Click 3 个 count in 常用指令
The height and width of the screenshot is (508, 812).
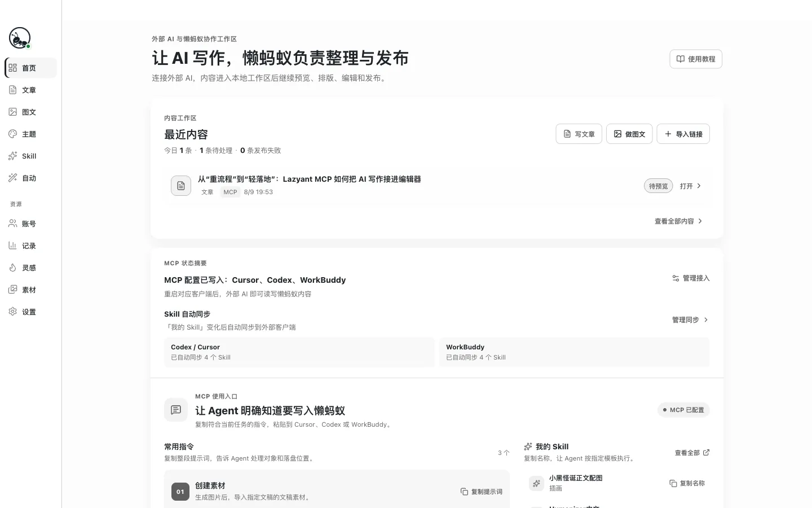tap(504, 453)
